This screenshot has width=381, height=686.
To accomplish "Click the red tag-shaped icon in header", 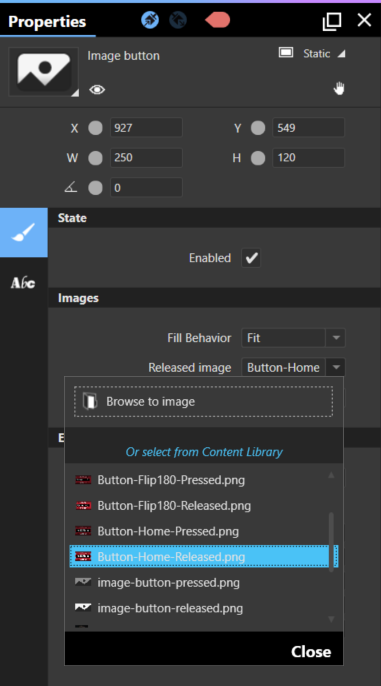I will [x=217, y=20].
